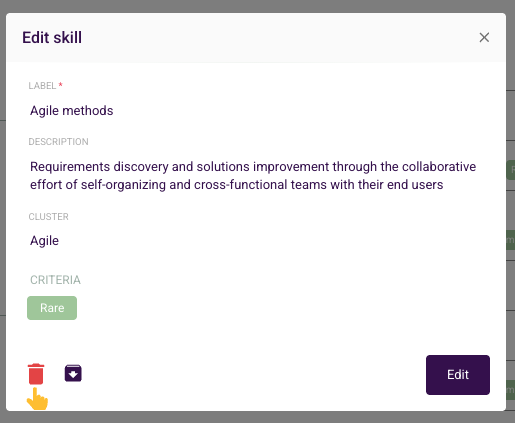The height and width of the screenshot is (423, 515).
Task: Click the CLUSTER field caption
Action: coord(48,217)
